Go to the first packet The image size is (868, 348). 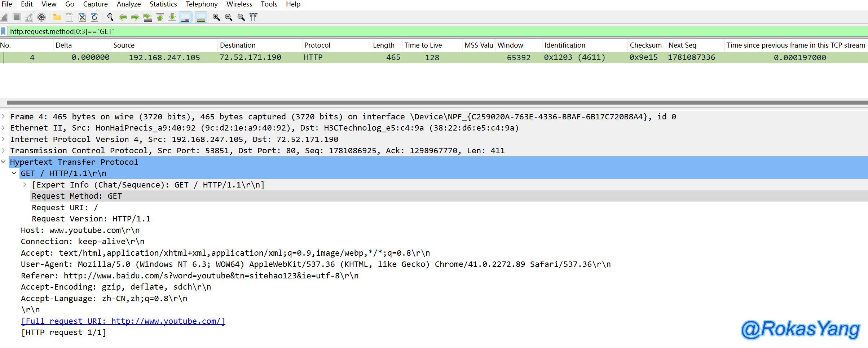point(160,17)
